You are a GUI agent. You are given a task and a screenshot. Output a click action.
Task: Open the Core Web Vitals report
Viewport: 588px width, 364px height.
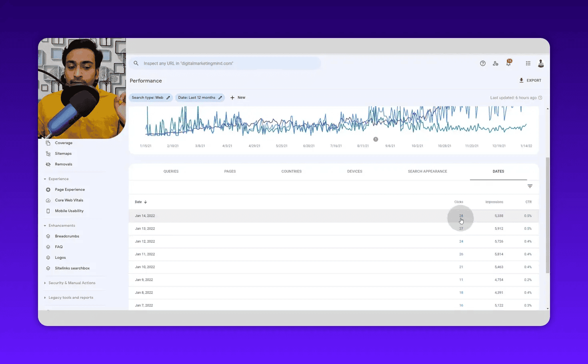click(x=69, y=200)
